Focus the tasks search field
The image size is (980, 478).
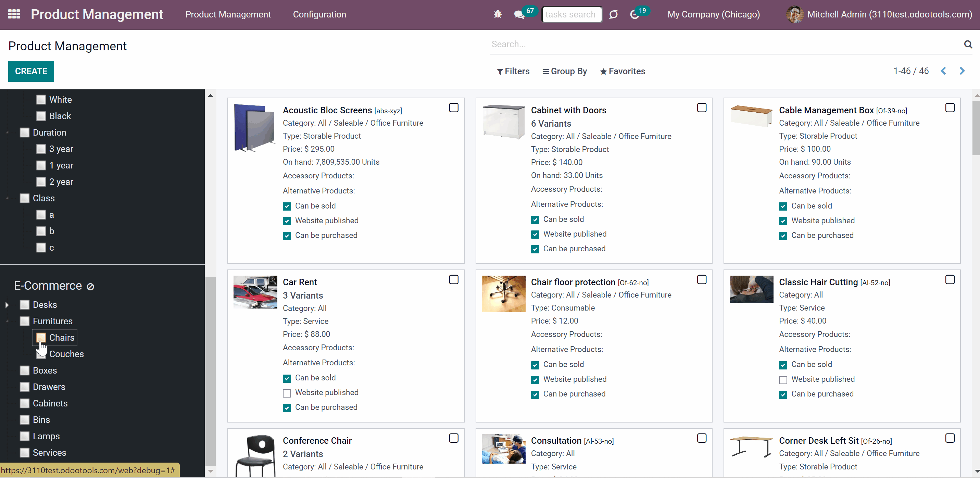click(572, 14)
